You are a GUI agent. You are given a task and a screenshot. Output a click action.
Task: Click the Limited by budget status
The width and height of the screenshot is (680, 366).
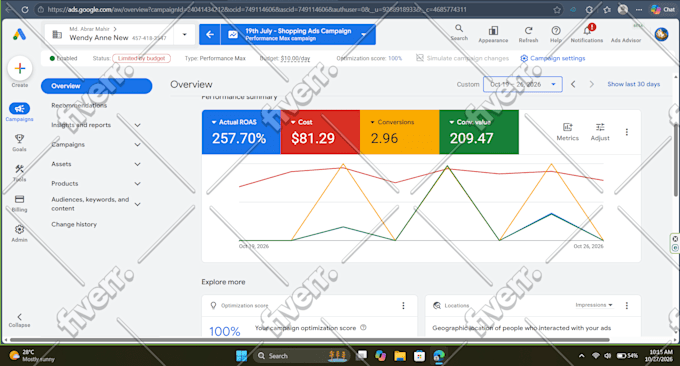141,58
